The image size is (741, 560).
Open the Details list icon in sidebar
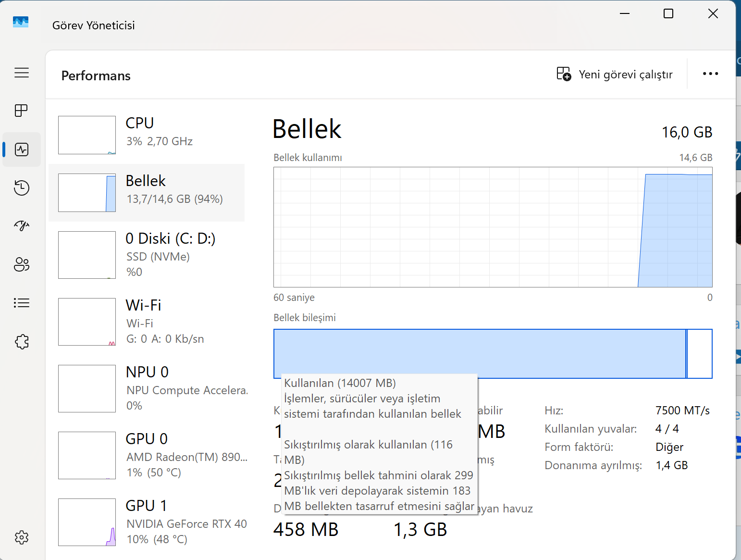click(22, 303)
